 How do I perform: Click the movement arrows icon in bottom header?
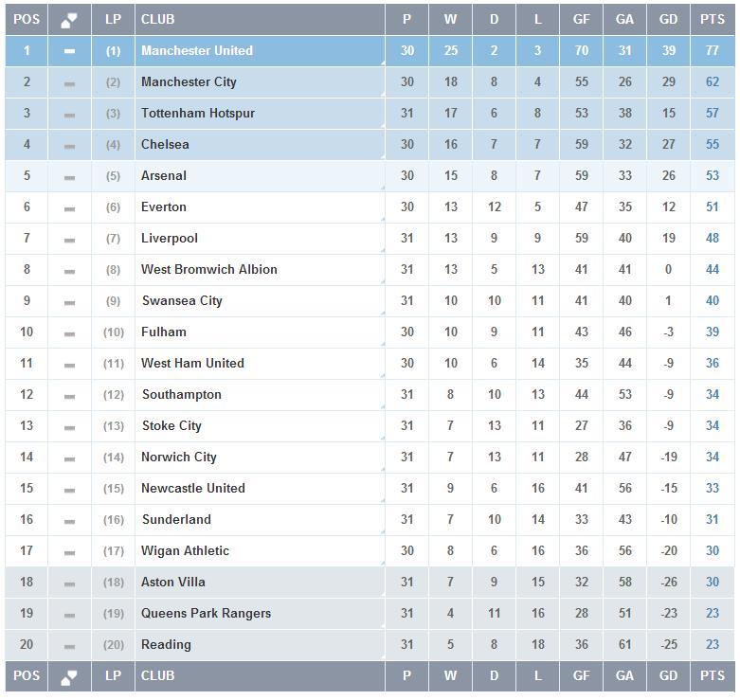(x=69, y=676)
